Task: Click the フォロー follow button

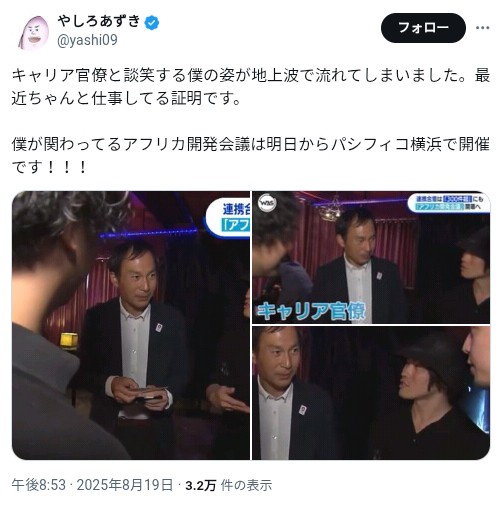Action: [423, 28]
